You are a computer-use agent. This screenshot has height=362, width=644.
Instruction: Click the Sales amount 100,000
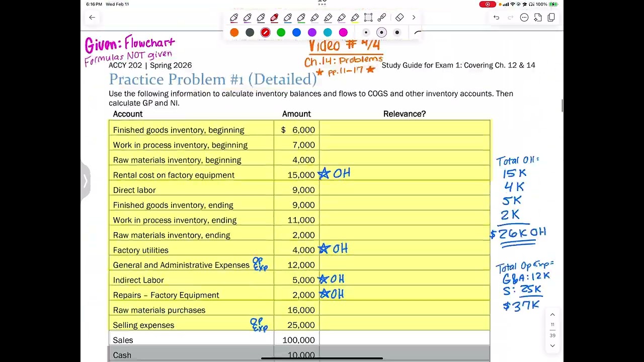coord(299,340)
